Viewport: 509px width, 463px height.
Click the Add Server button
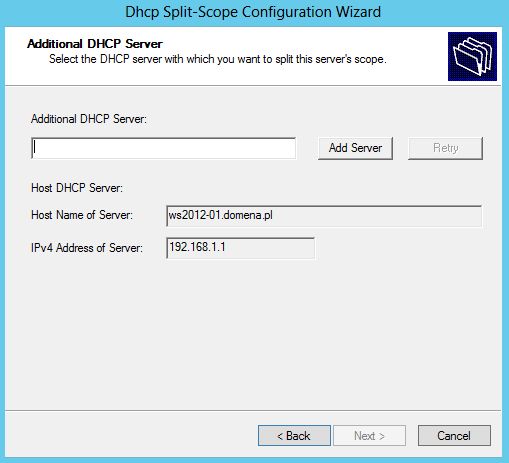coord(355,148)
